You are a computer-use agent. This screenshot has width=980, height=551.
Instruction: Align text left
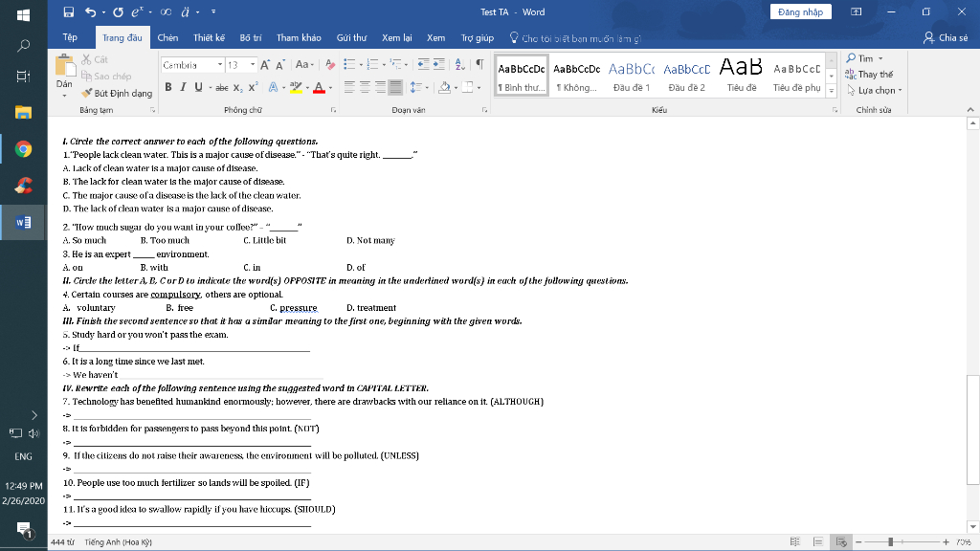point(349,87)
